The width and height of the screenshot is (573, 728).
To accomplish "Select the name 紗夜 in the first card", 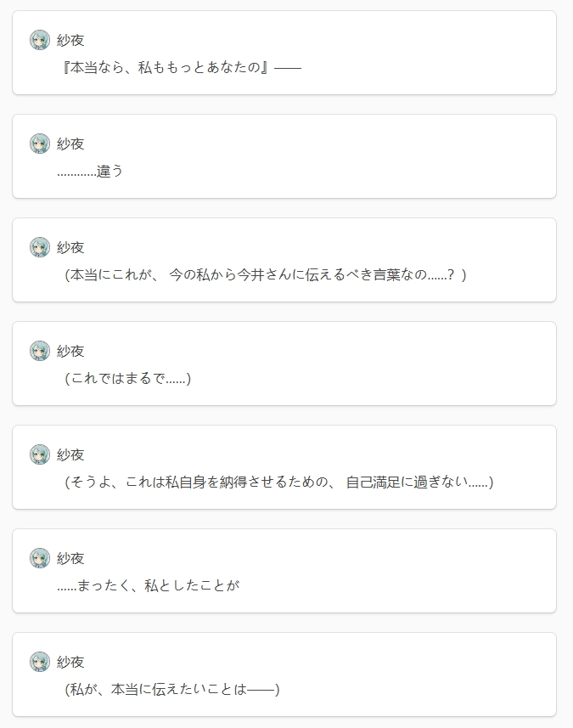I will point(70,41).
